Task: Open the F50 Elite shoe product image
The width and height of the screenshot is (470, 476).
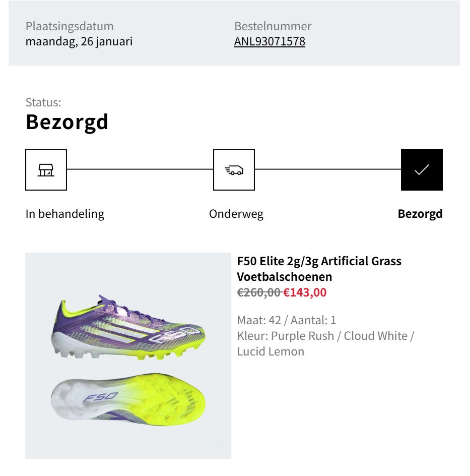Action: 128,355
